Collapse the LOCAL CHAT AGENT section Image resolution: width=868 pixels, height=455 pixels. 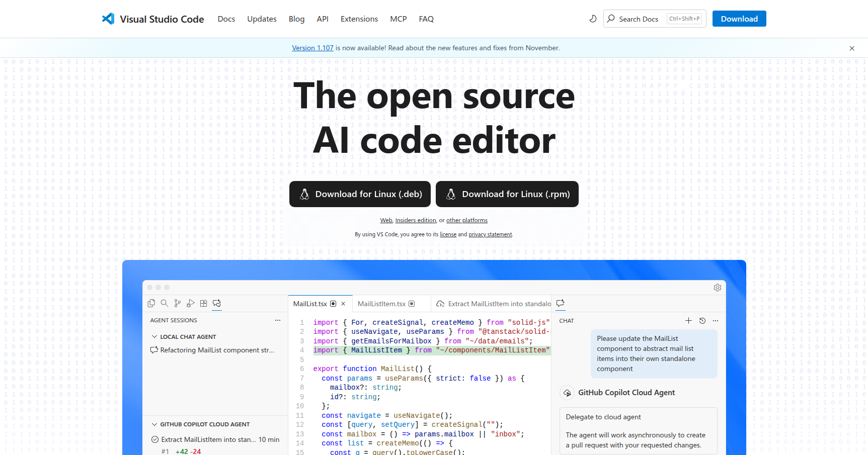tap(154, 336)
